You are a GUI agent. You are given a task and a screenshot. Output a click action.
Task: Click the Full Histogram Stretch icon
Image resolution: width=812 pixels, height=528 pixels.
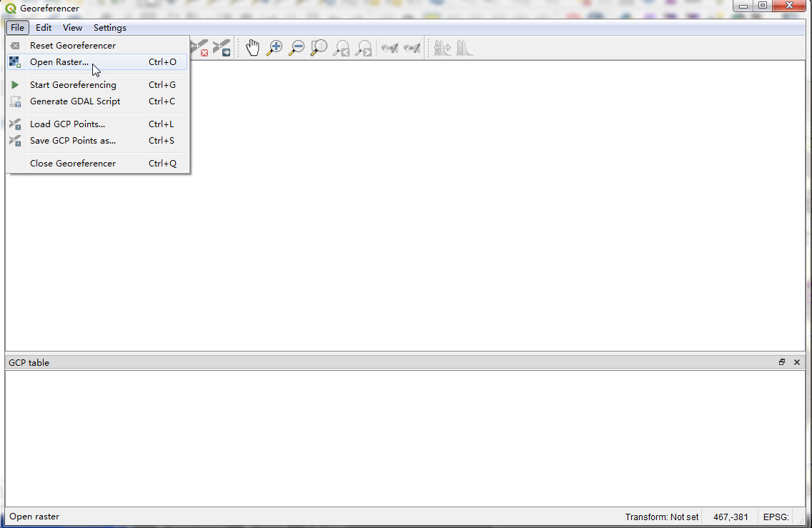(442, 48)
